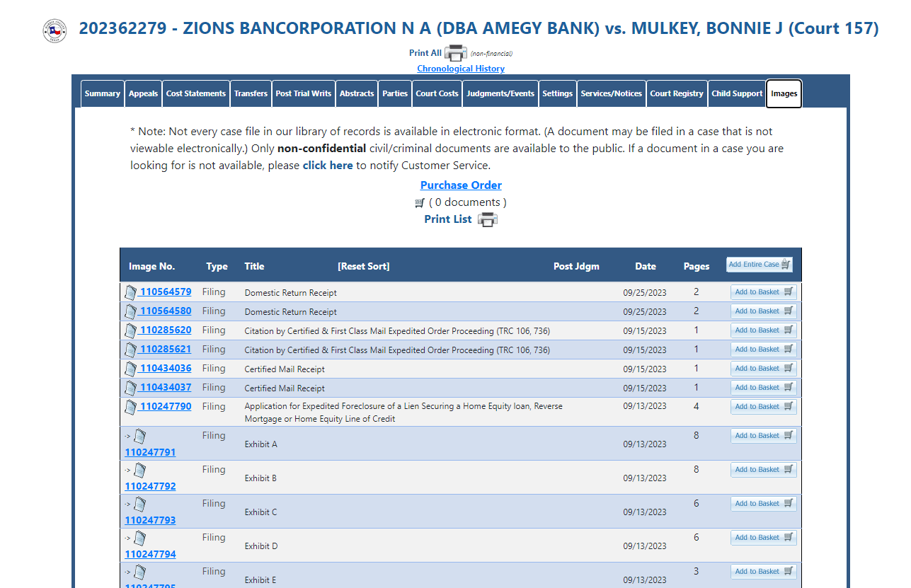This screenshot has width=911, height=588.
Task: Open the Services/Notices tab
Action: [612, 93]
